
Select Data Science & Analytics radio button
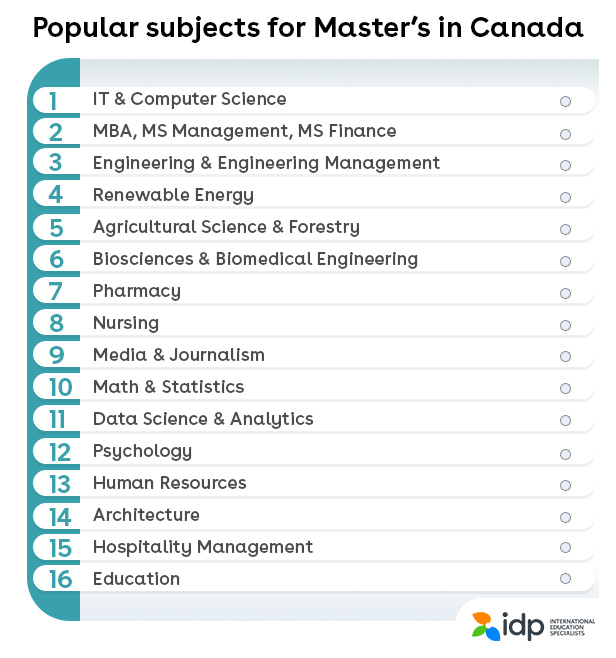tap(565, 420)
